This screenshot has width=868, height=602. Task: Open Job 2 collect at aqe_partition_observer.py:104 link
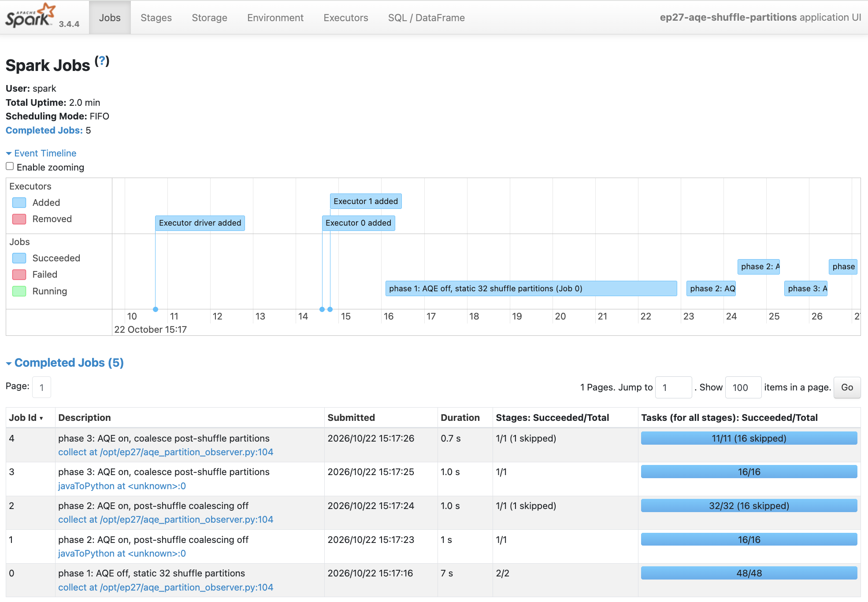tap(166, 520)
